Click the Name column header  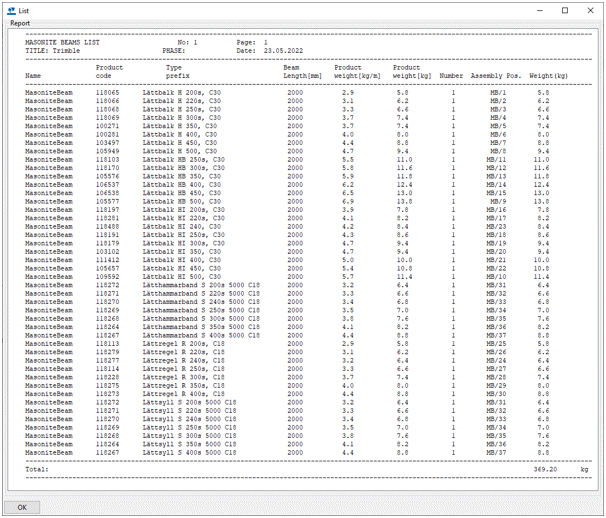33,76
